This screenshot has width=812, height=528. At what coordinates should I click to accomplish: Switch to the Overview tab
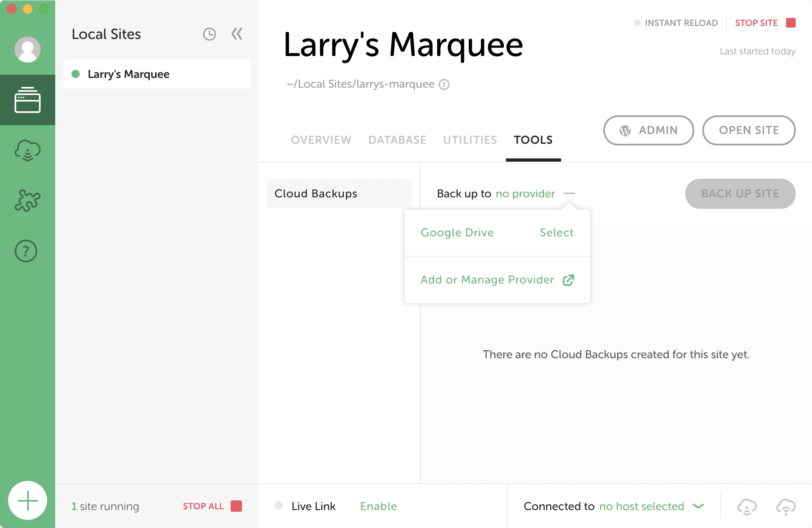pyautogui.click(x=321, y=140)
